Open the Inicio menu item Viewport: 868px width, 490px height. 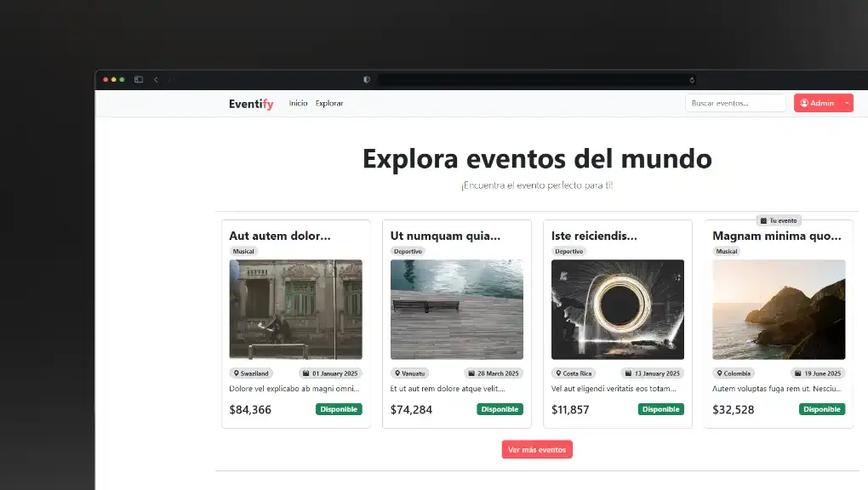point(298,103)
